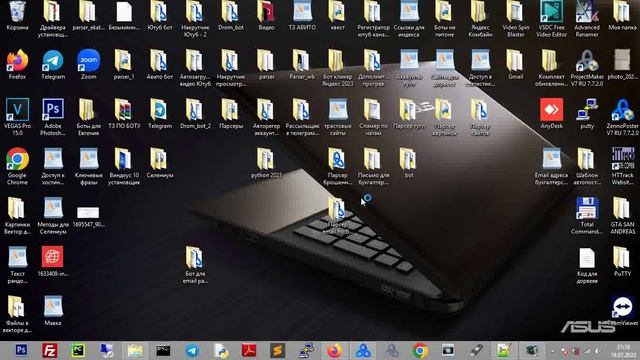
Task: Open the Парсер сайтов folder
Action: (x=480, y=110)
